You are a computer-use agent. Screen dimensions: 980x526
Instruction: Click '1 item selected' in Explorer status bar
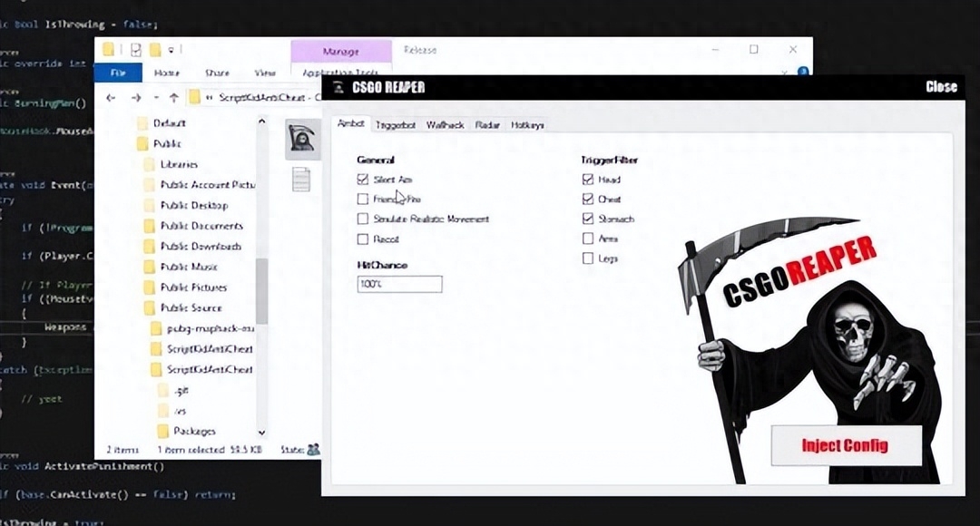[x=191, y=450]
